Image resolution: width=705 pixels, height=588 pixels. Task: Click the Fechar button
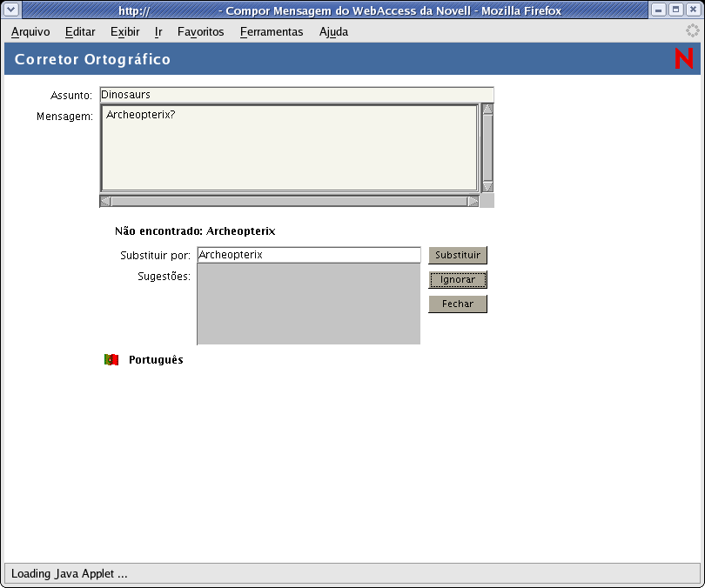coord(458,304)
